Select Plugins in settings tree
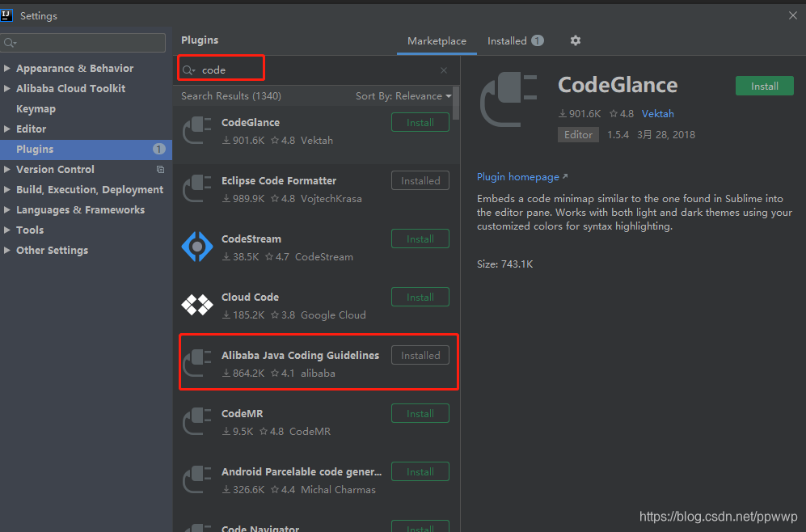The image size is (806, 532). point(86,149)
